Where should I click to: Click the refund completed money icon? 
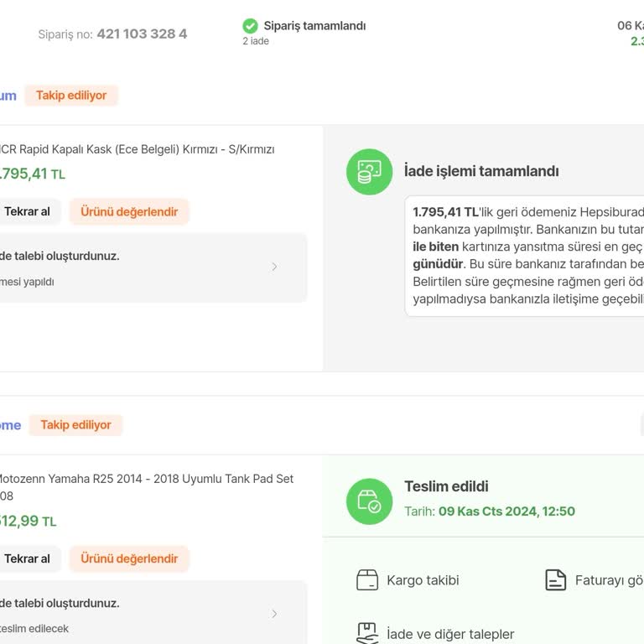click(x=369, y=172)
